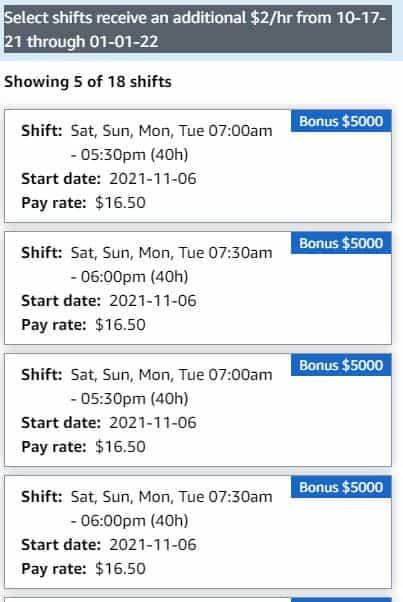Choose the fourth shift card, 07:30am - 06:00pm
The width and height of the screenshot is (403, 602).
coord(198,532)
